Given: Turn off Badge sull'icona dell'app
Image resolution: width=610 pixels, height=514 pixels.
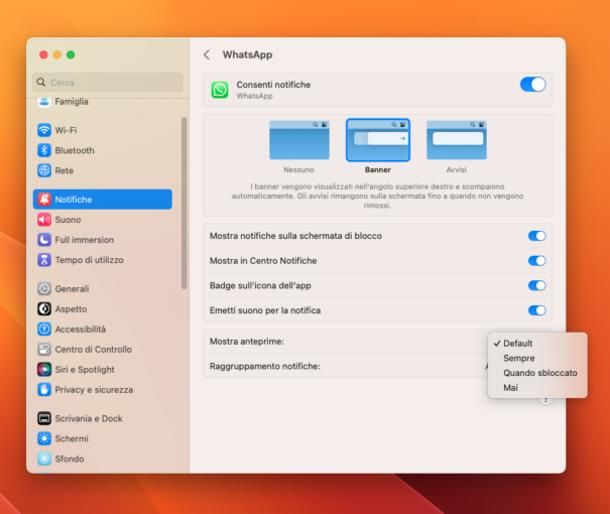Looking at the screenshot, I should click(x=537, y=286).
